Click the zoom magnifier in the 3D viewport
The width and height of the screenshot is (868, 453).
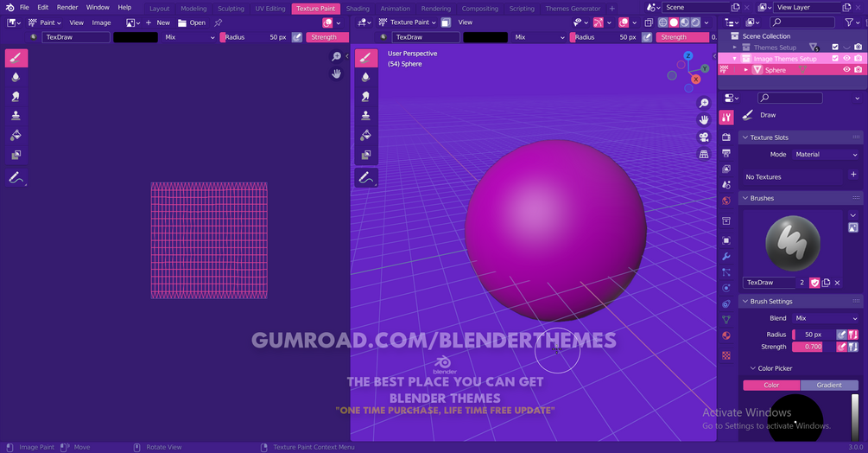(x=704, y=103)
